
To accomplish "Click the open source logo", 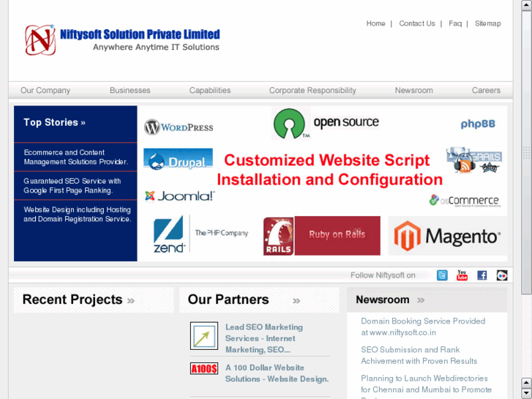I will [326, 123].
